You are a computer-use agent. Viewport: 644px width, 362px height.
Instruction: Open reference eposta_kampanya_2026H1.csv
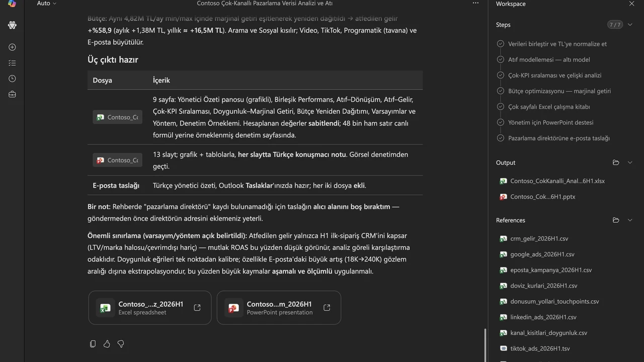(551, 270)
